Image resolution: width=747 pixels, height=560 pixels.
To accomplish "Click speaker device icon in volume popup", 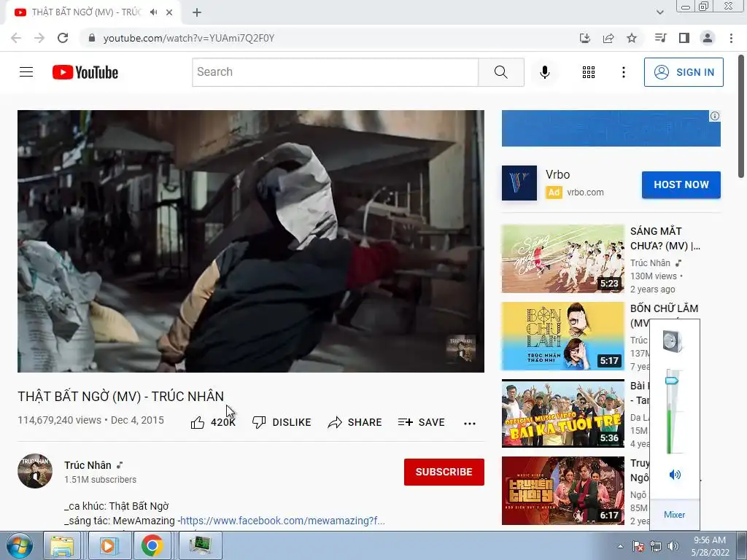I will [x=673, y=341].
